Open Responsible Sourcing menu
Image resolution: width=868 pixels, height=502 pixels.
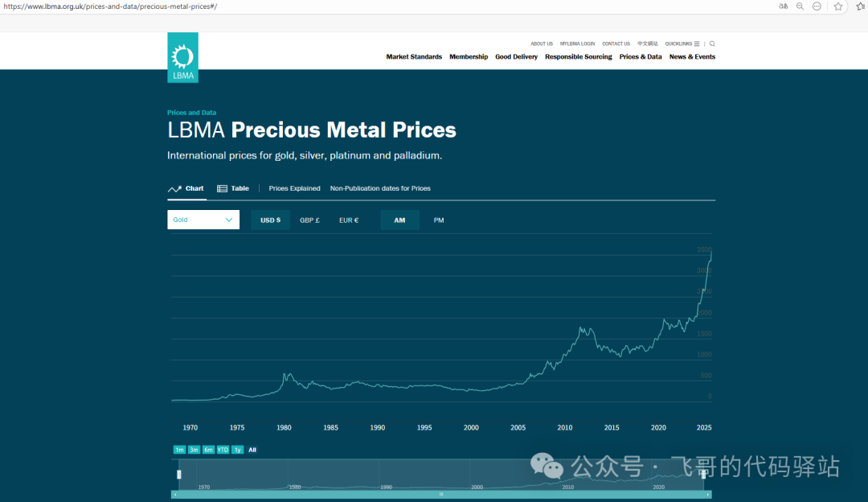click(579, 56)
